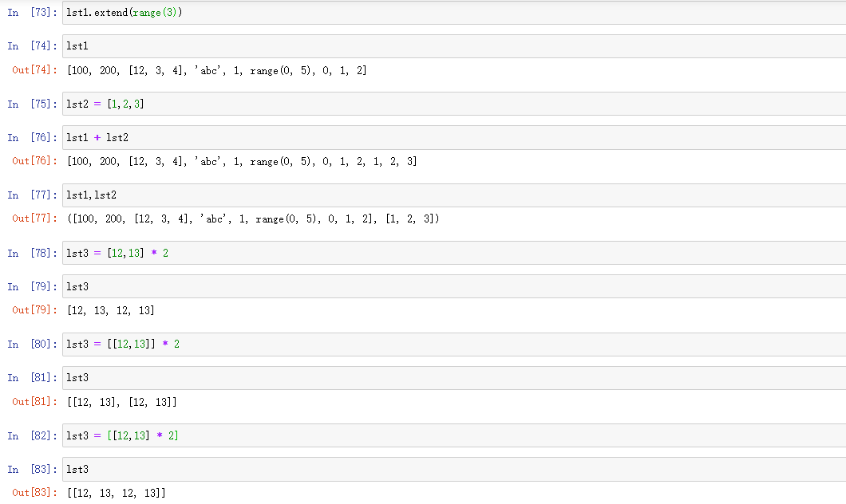
Task: Click the Out[74] output text
Action: (217, 71)
